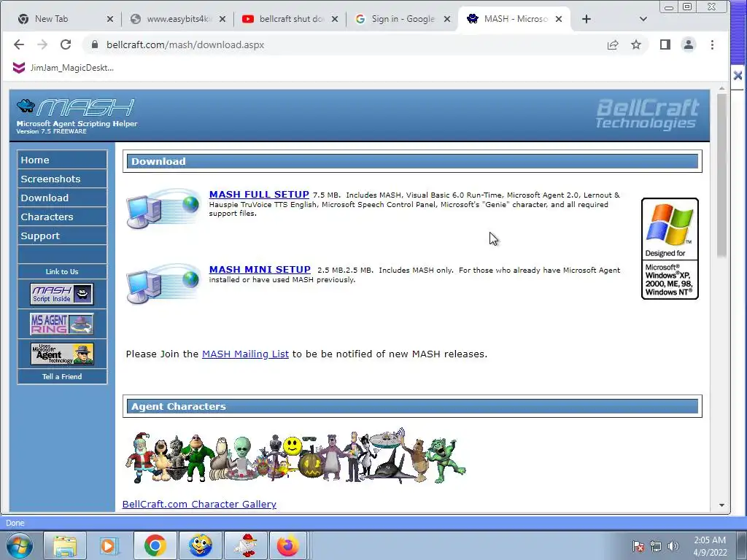Click the scroll up arrow at the scrollbar top
This screenshot has width=747, height=560.
721,88
